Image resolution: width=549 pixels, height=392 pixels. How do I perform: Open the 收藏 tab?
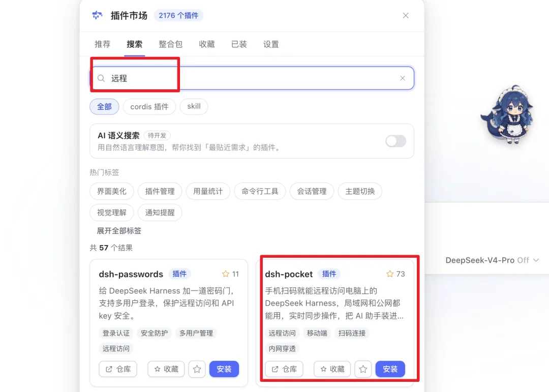(206, 44)
